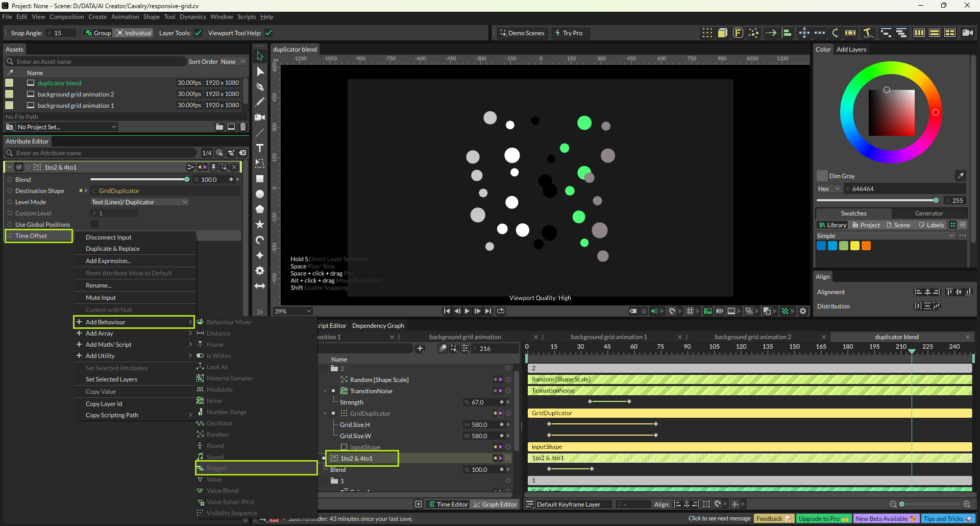The width and height of the screenshot is (980, 526).
Task: Select the Text tool in the toolbar
Action: click(260, 148)
